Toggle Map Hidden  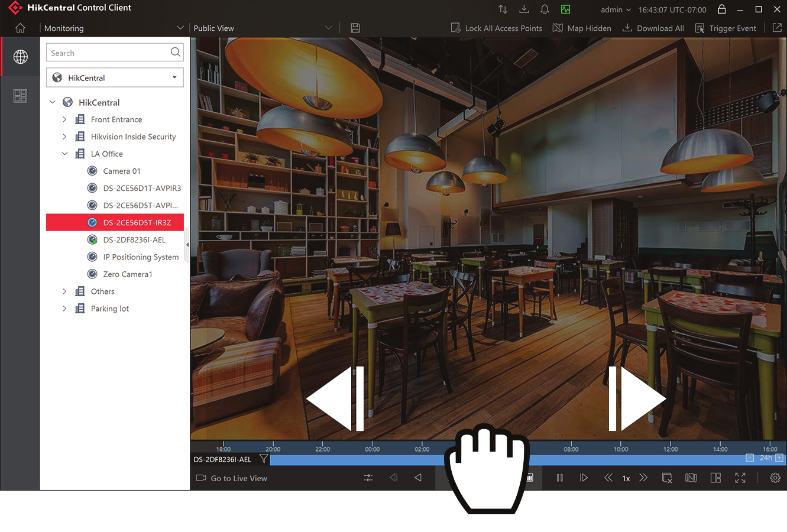pyautogui.click(x=582, y=28)
